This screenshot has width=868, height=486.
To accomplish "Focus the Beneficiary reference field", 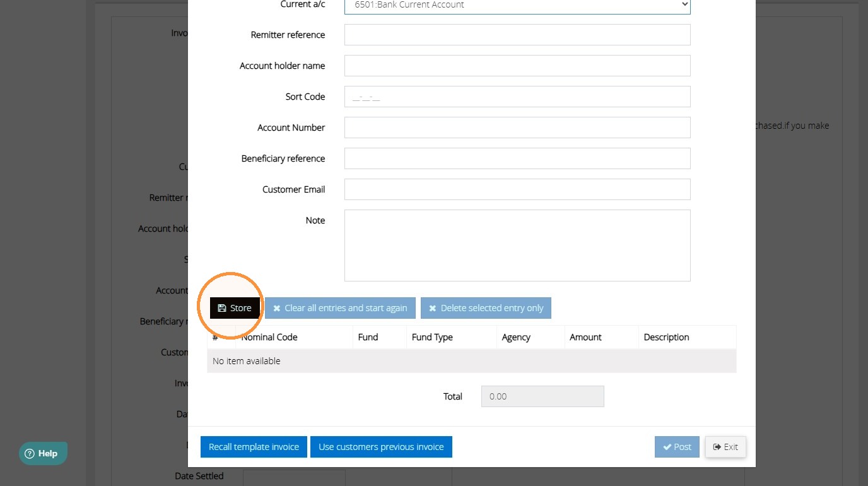I will pos(517,158).
